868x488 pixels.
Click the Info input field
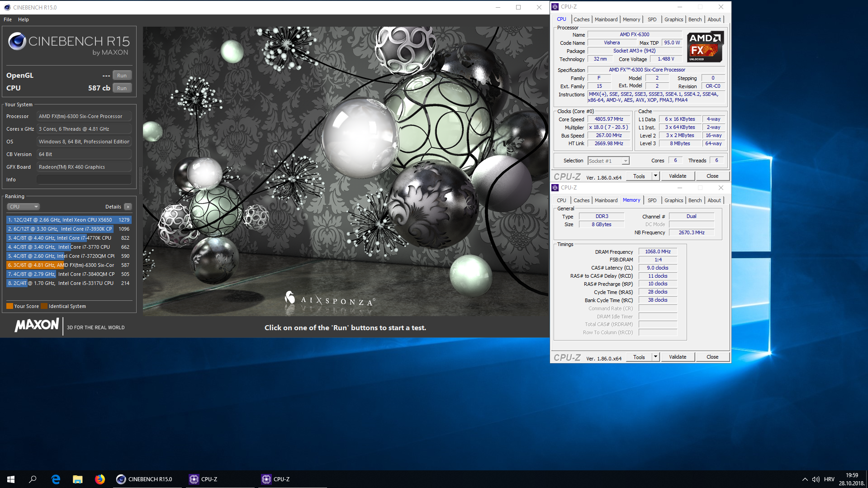84,180
